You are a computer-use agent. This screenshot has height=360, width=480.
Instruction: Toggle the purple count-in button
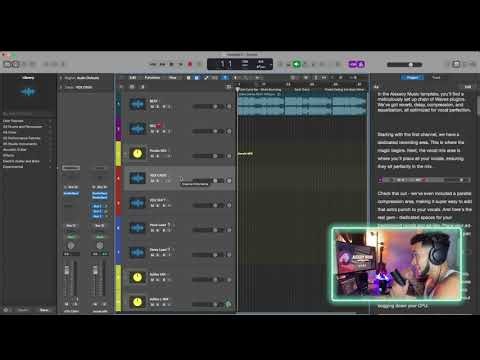[x=353, y=64]
